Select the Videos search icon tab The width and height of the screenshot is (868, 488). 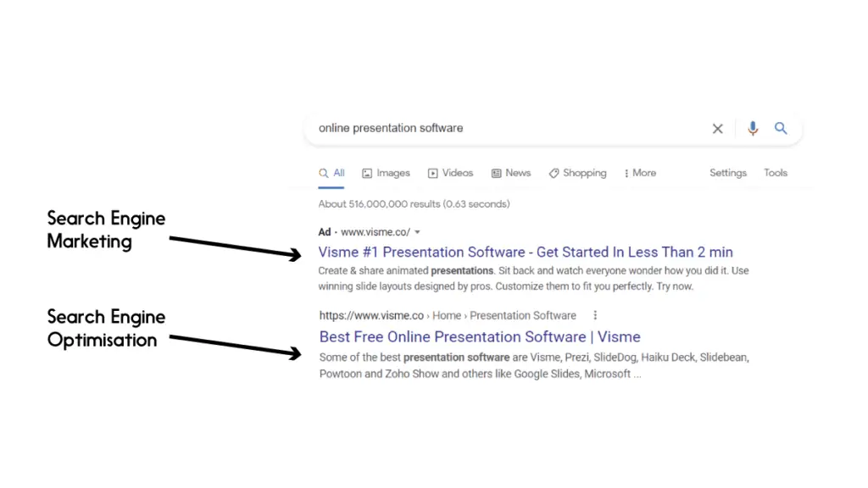[450, 173]
